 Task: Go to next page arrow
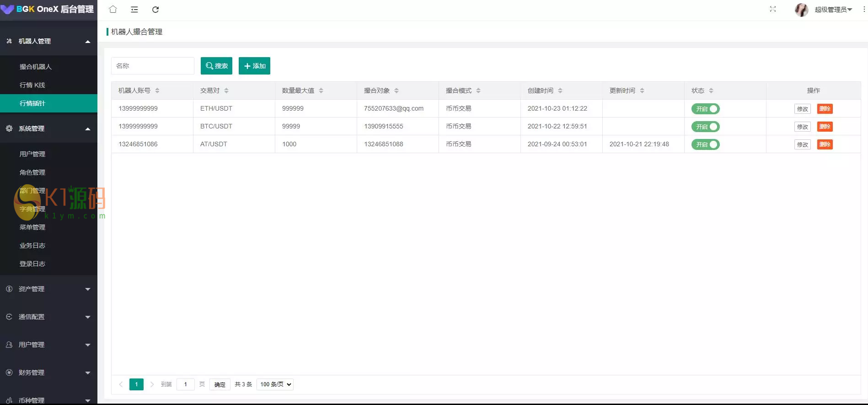tap(152, 384)
